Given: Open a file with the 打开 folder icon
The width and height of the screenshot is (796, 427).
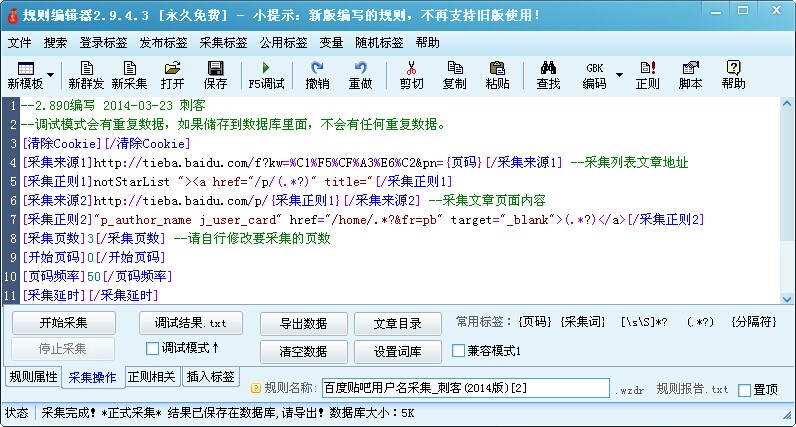Looking at the screenshot, I should 172,75.
